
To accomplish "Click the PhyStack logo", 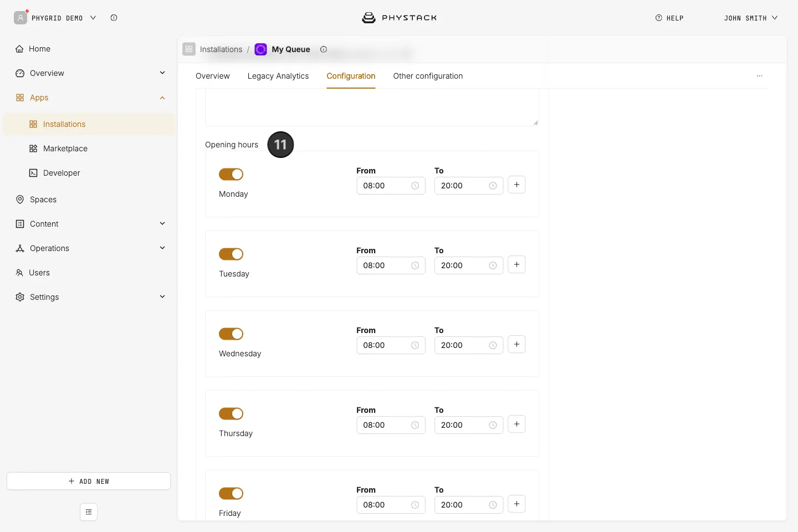I will [399, 18].
